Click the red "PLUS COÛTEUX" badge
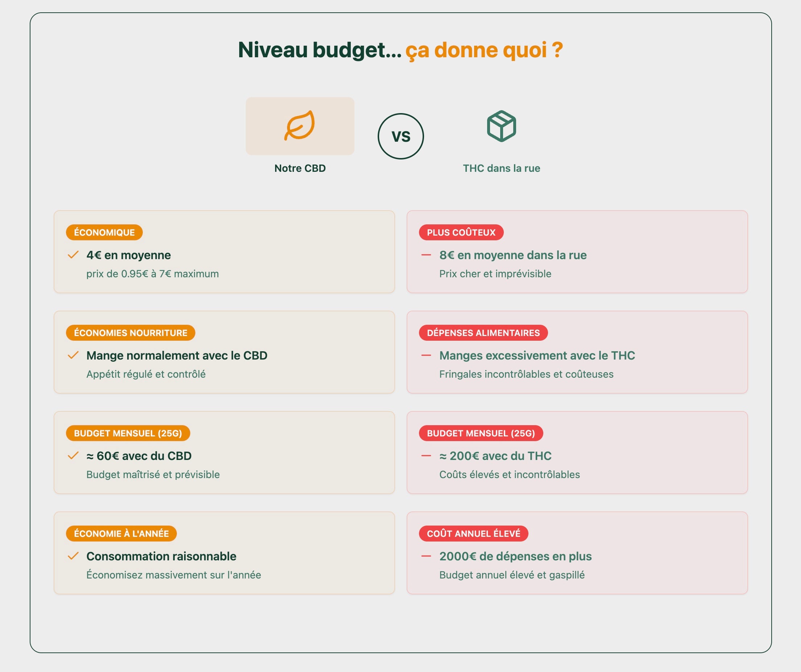This screenshot has height=672, width=801. (x=461, y=232)
